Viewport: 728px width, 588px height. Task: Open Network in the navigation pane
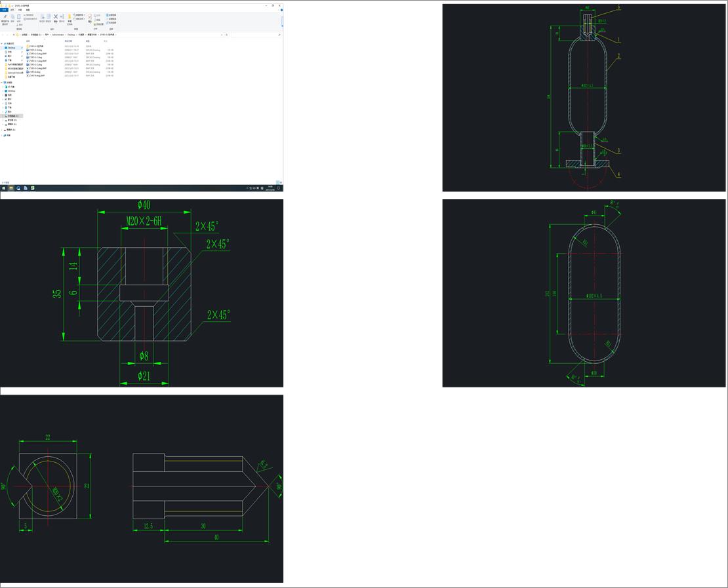[9, 136]
